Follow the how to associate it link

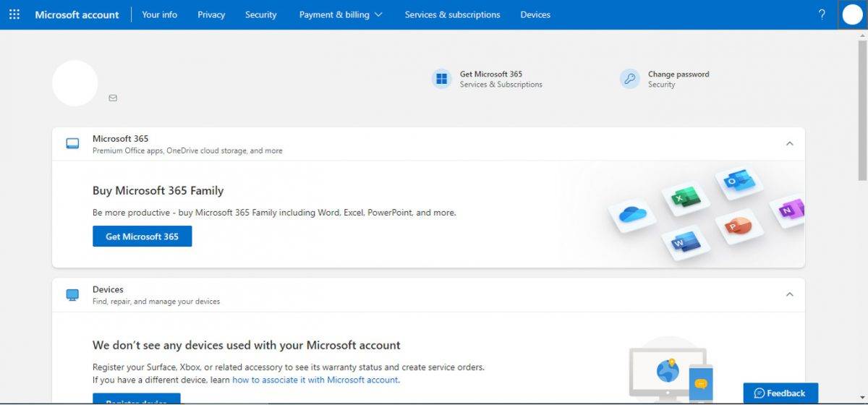315,380
